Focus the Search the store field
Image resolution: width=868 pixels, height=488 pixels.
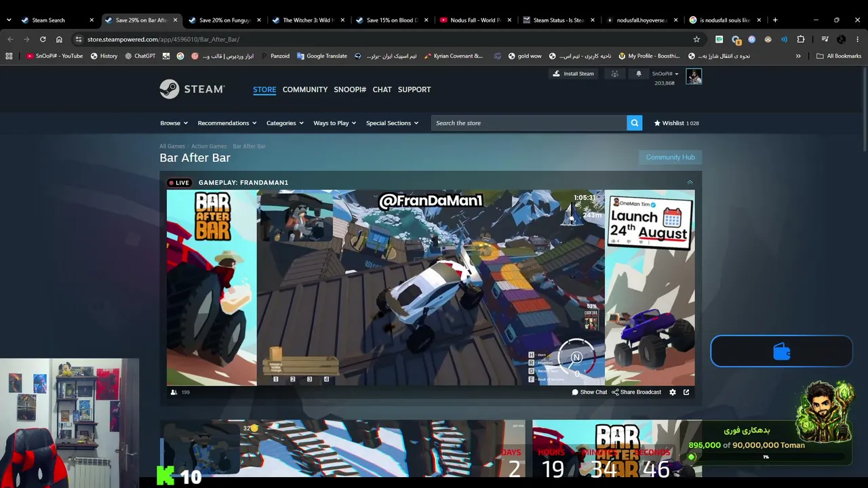(x=529, y=123)
